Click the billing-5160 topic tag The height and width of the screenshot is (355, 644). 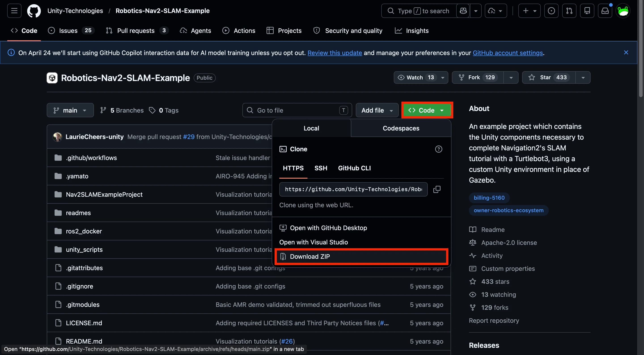point(489,198)
